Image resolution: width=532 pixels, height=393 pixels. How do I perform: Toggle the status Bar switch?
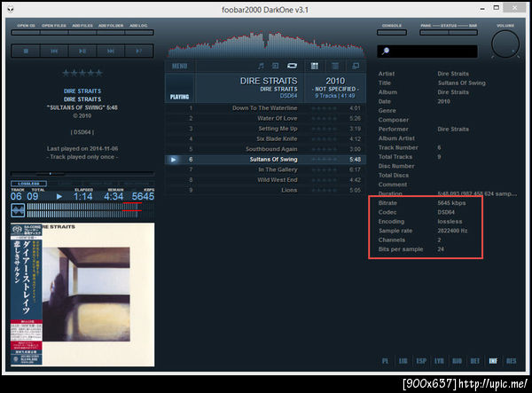[463, 33]
